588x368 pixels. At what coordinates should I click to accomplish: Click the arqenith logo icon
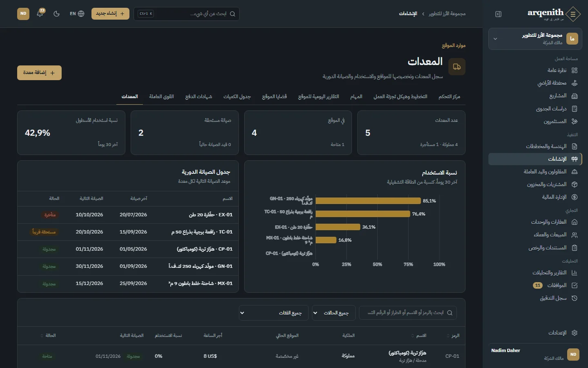click(573, 14)
